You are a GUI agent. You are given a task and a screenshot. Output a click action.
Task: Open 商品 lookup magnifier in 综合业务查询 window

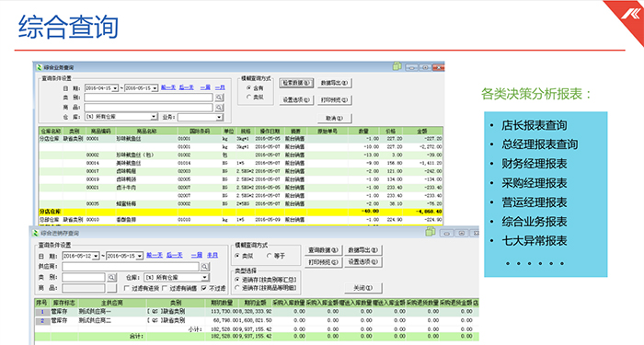tap(219, 108)
